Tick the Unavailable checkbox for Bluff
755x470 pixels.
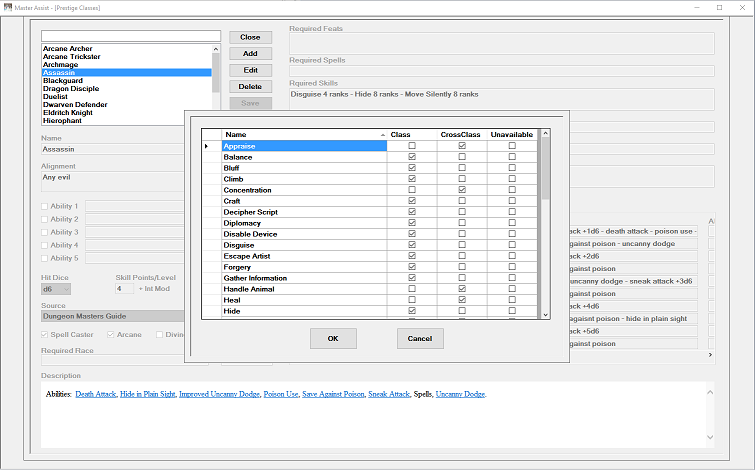point(512,168)
